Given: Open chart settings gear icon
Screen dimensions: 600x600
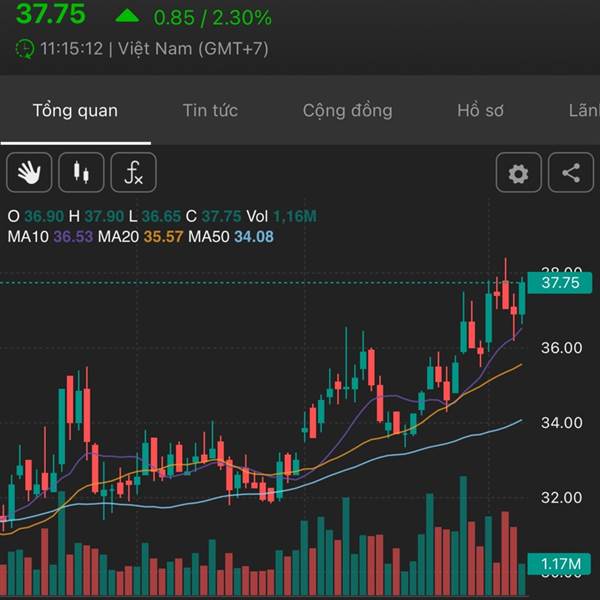Looking at the screenshot, I should pyautogui.click(x=518, y=173).
